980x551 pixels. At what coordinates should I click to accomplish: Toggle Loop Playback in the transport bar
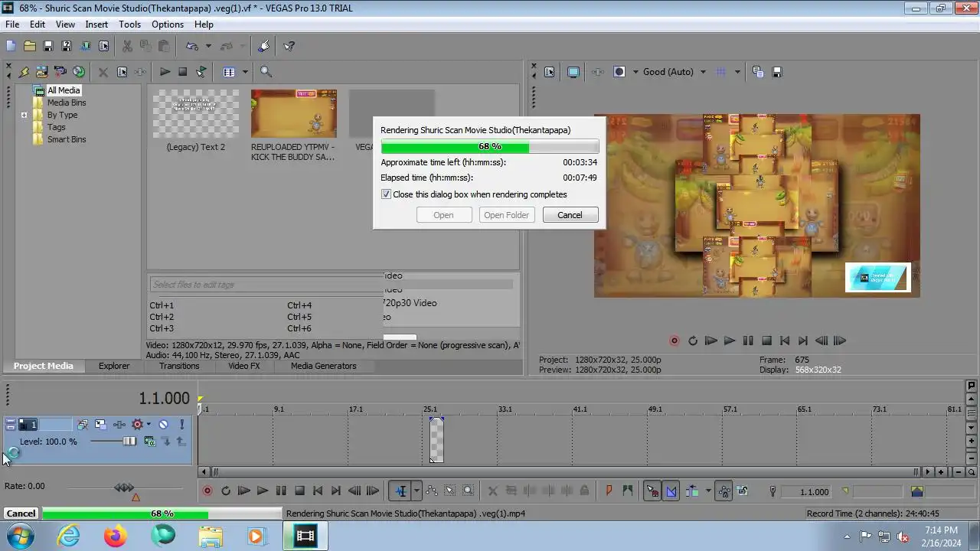pyautogui.click(x=226, y=491)
